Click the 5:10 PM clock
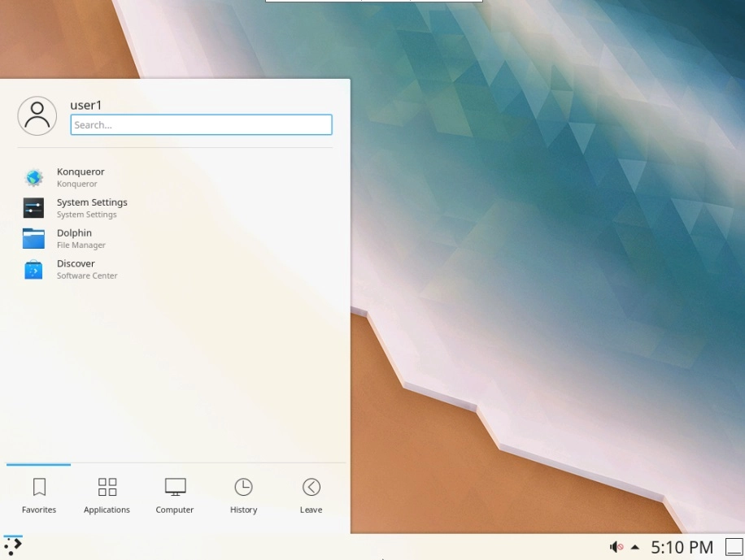 click(x=682, y=547)
